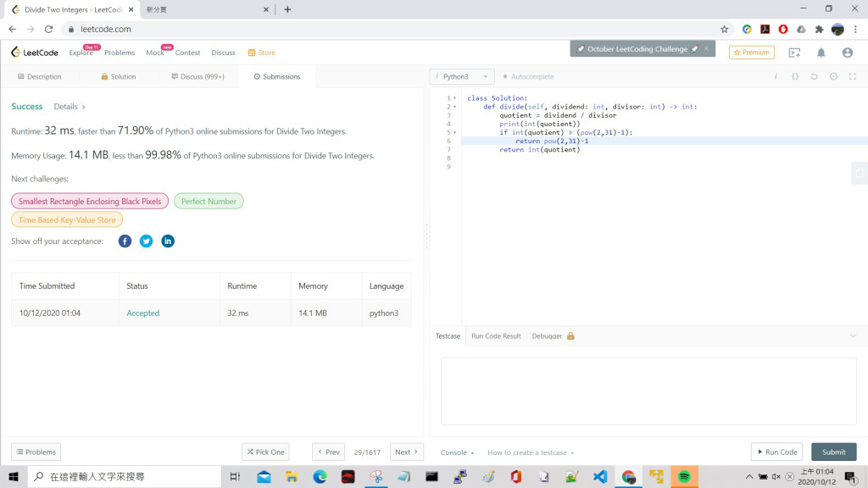Viewport: 868px width, 488px height.
Task: Share acceptance on Twitter
Action: tap(146, 241)
